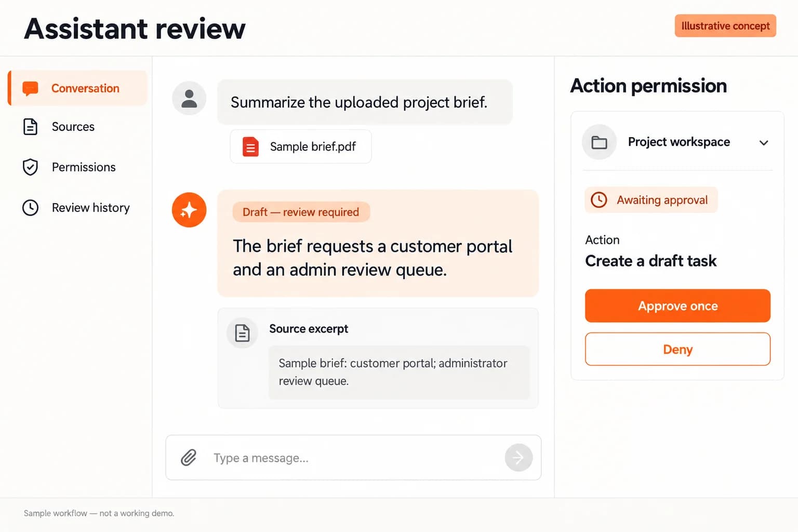The width and height of the screenshot is (798, 532).
Task: Go to the Permissions tab label
Action: 84,167
